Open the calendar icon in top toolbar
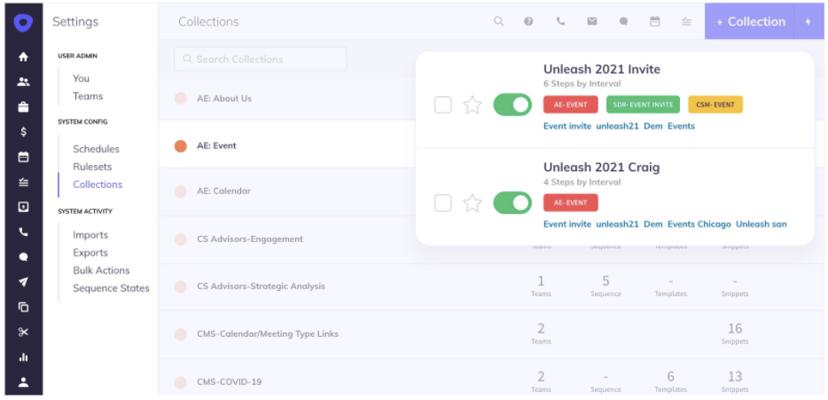 [655, 21]
